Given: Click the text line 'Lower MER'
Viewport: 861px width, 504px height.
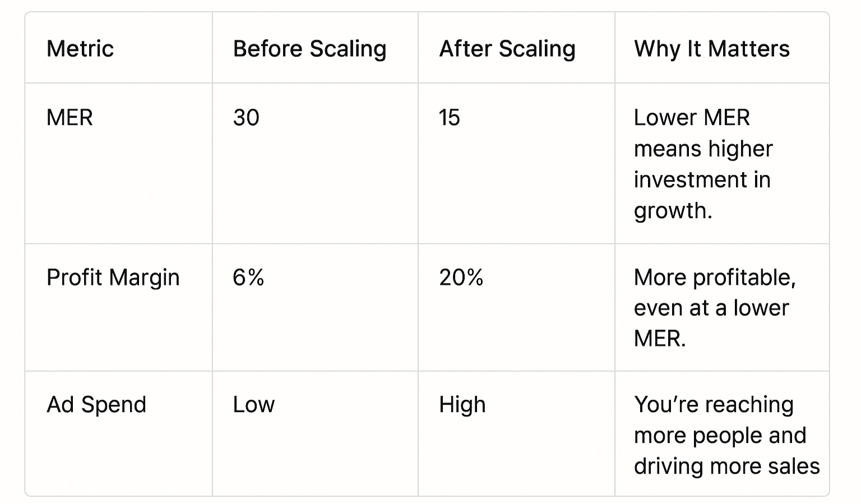Looking at the screenshot, I should click(x=691, y=118).
